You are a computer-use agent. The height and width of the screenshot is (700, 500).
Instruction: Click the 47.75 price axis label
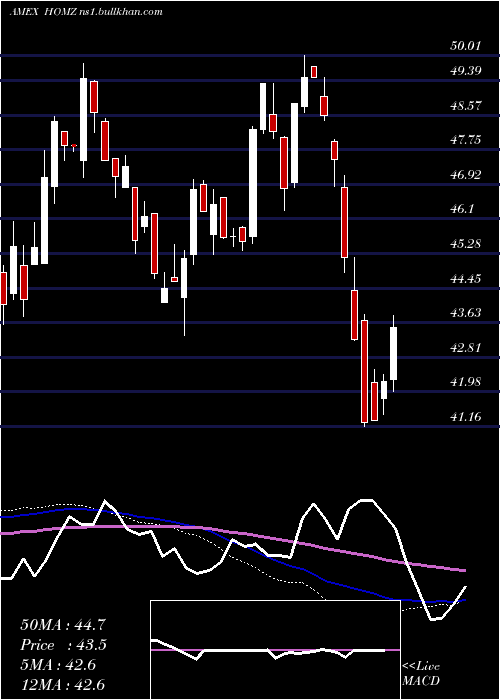(x=465, y=140)
